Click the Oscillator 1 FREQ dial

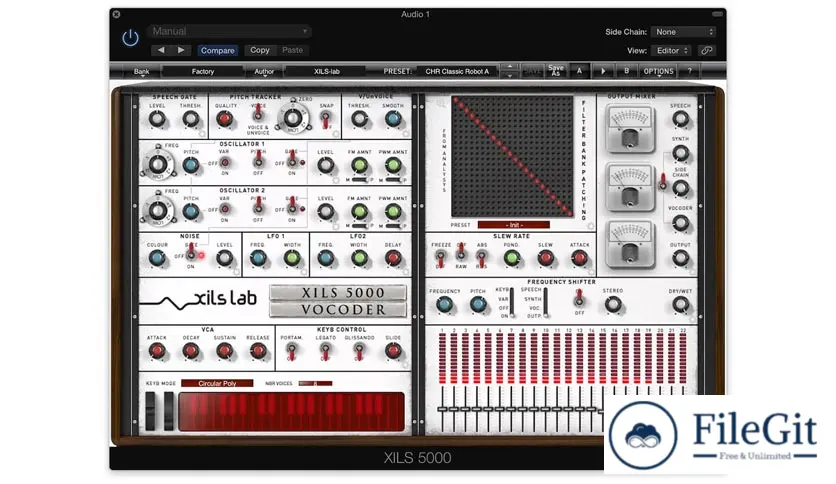coord(158,164)
